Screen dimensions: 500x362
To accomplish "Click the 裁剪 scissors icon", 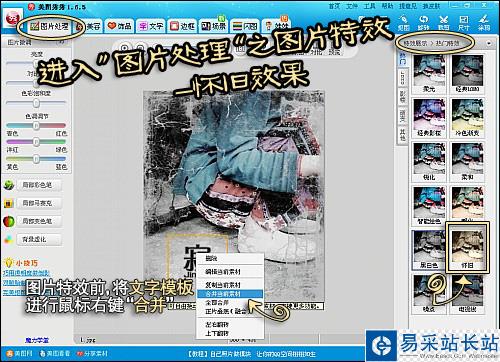I will (444, 23).
